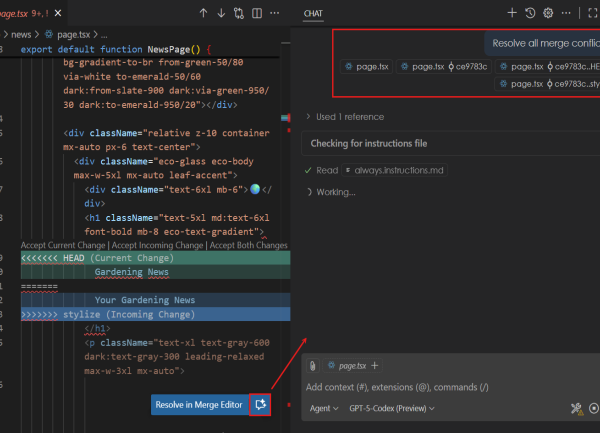Image resolution: width=600 pixels, height=433 pixels.
Task: Split the editor with layout icon
Action: (x=257, y=13)
